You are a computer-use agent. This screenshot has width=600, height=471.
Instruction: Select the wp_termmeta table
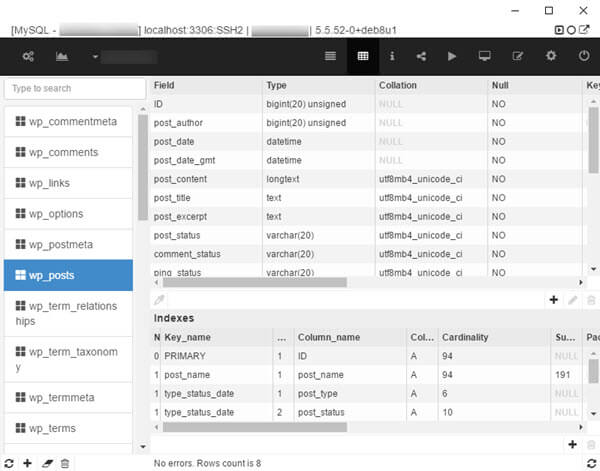pyautogui.click(x=68, y=398)
